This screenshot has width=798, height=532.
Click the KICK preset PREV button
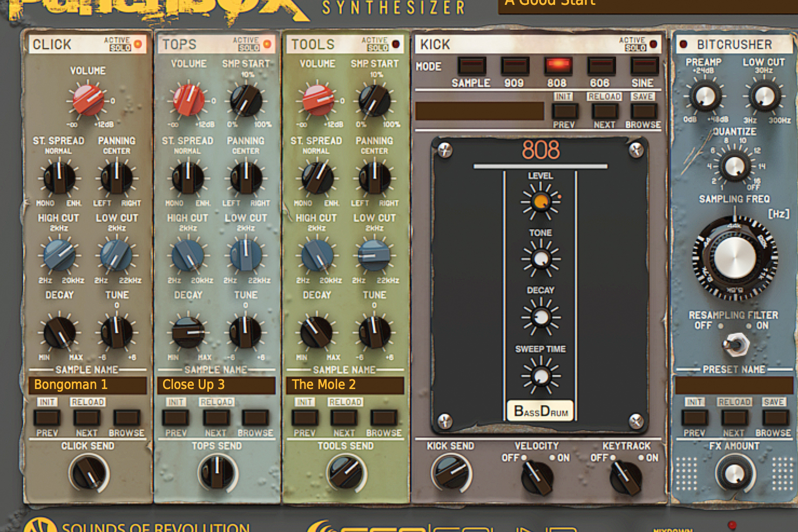[x=565, y=111]
